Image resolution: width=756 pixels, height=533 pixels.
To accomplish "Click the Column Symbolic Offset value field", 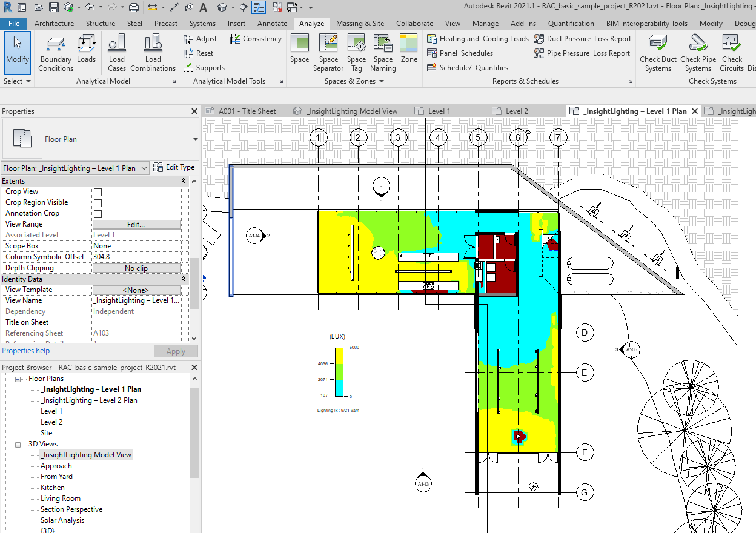I will click(136, 257).
